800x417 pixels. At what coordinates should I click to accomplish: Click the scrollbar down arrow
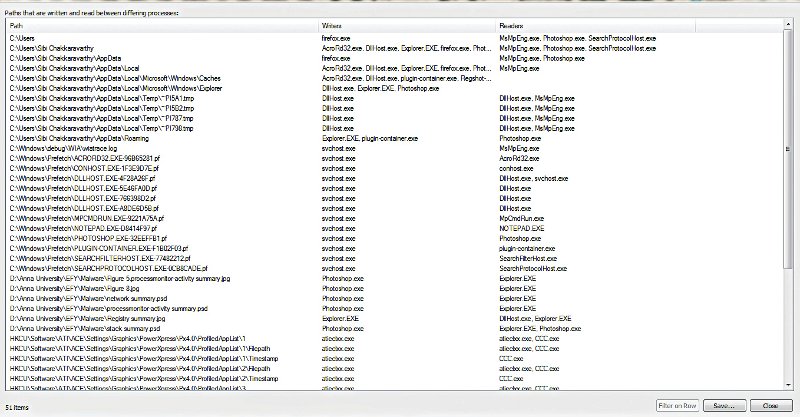[x=789, y=386]
